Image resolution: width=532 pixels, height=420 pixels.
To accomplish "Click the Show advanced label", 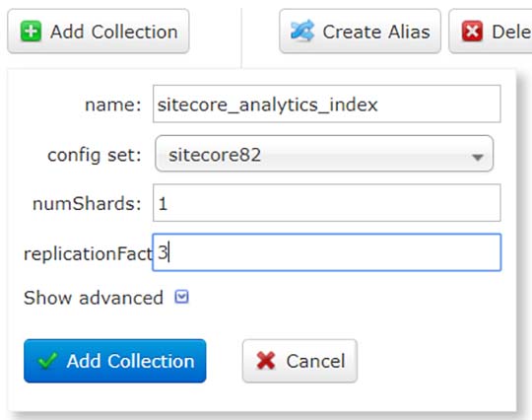I will coord(94,298).
